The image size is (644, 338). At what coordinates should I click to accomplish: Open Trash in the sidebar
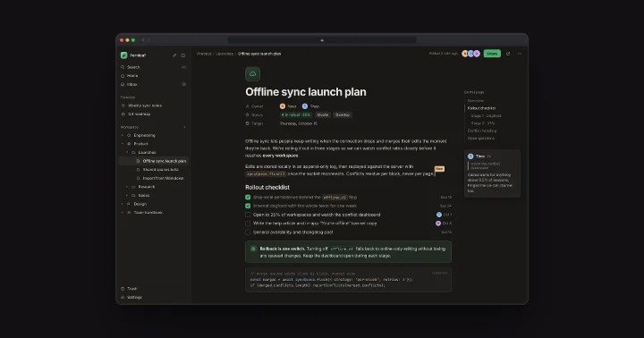point(154,289)
